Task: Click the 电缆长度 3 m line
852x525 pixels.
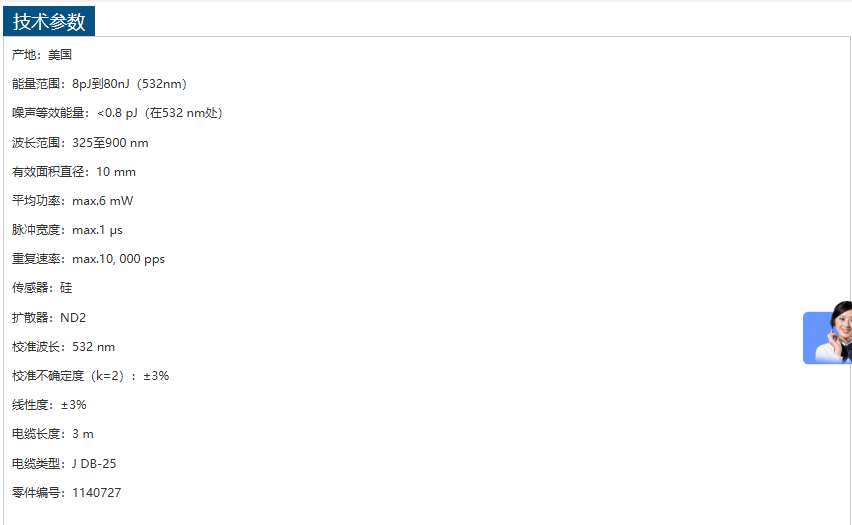Action: (x=52, y=434)
